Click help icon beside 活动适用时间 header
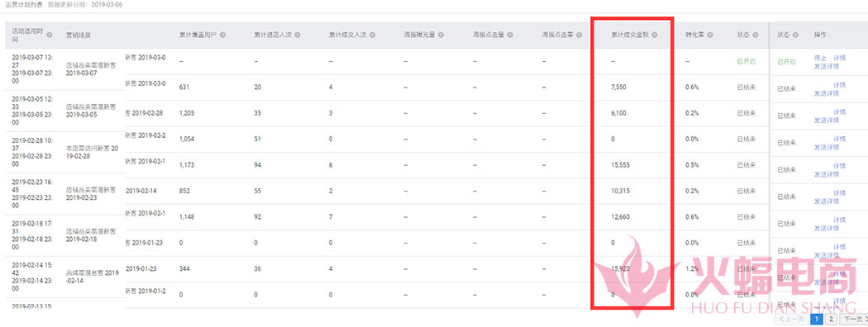 50,35
